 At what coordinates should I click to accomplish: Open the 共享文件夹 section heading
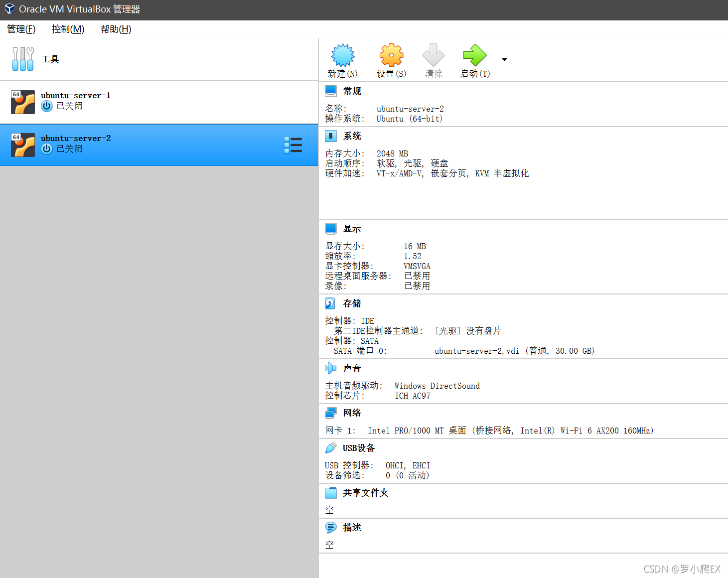366,493
